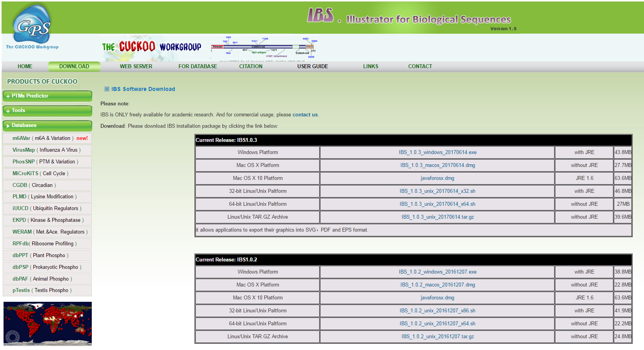Click the IBS logo in header

[320, 16]
